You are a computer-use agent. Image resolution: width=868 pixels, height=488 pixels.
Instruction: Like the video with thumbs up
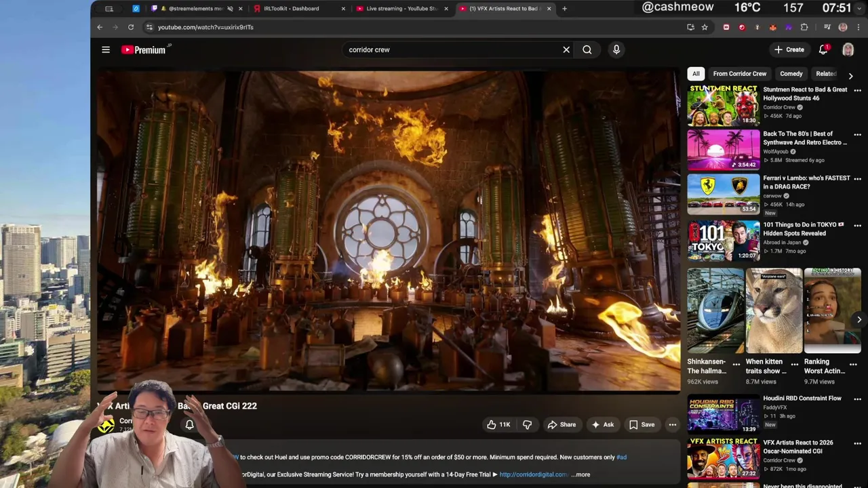pyautogui.click(x=498, y=425)
